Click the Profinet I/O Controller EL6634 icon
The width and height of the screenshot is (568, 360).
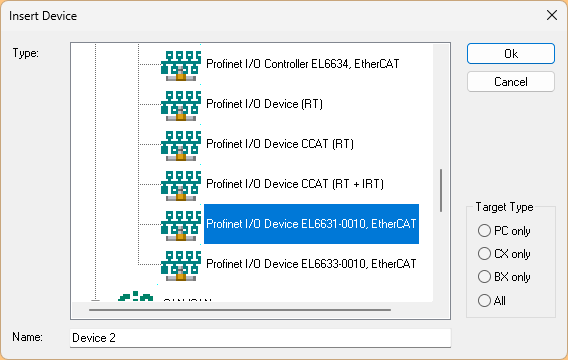click(x=181, y=65)
